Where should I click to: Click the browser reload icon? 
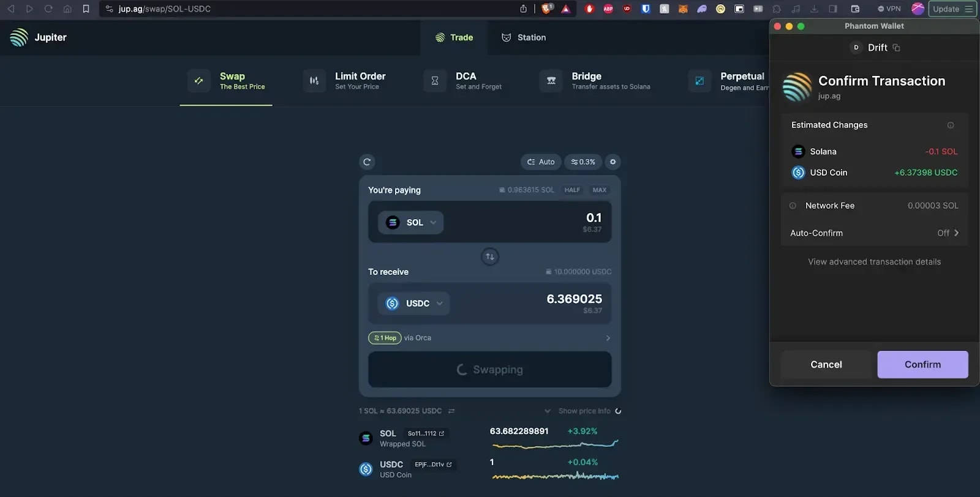tap(48, 9)
